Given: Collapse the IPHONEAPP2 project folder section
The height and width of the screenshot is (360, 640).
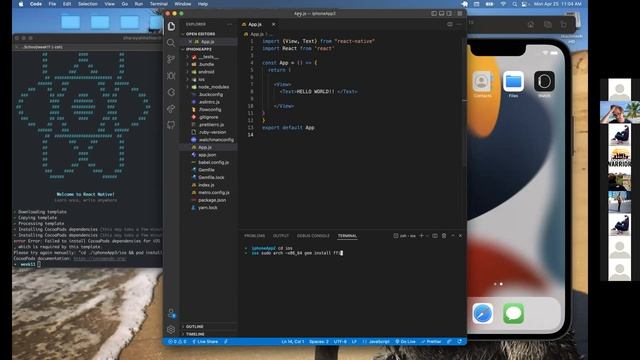Looking at the screenshot, I should [209, 49].
